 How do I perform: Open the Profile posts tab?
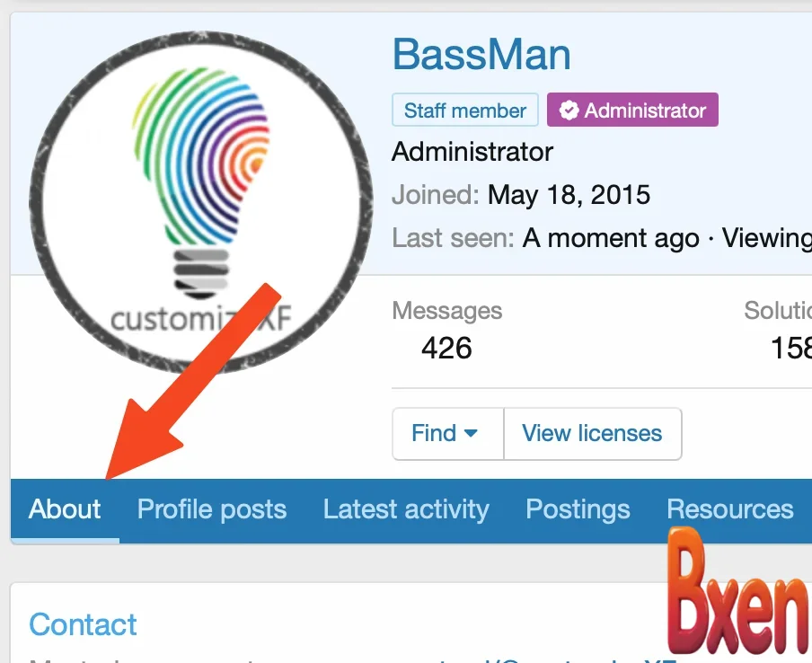click(212, 509)
